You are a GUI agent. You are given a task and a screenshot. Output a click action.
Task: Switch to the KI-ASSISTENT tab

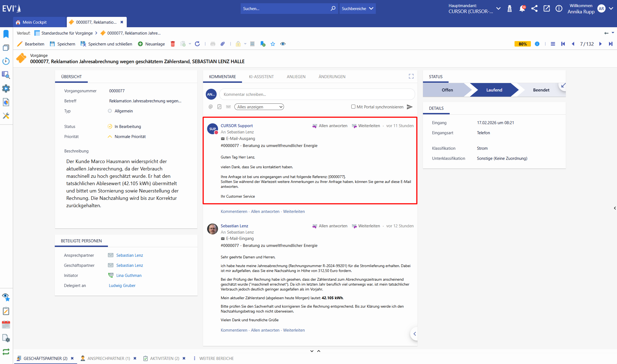[261, 77]
